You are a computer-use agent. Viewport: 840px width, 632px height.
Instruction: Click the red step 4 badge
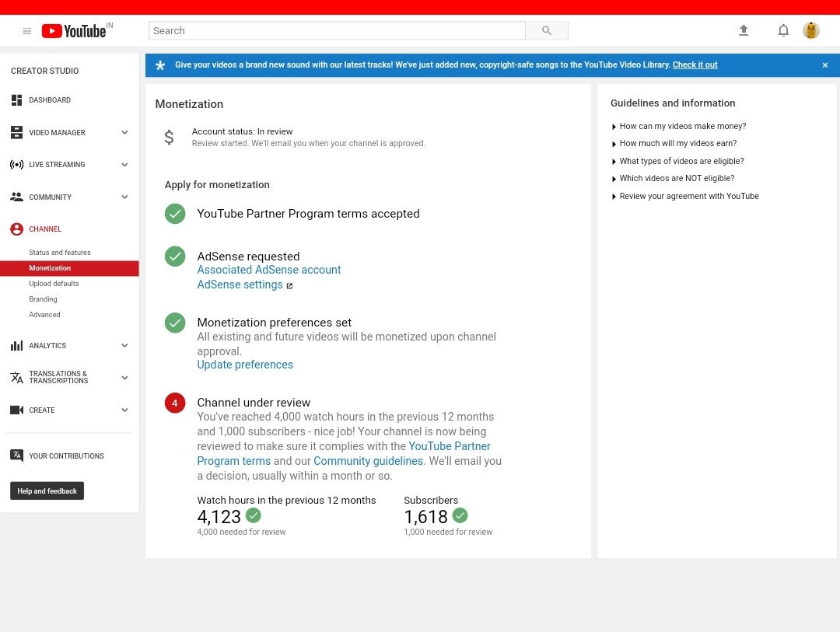(x=175, y=403)
